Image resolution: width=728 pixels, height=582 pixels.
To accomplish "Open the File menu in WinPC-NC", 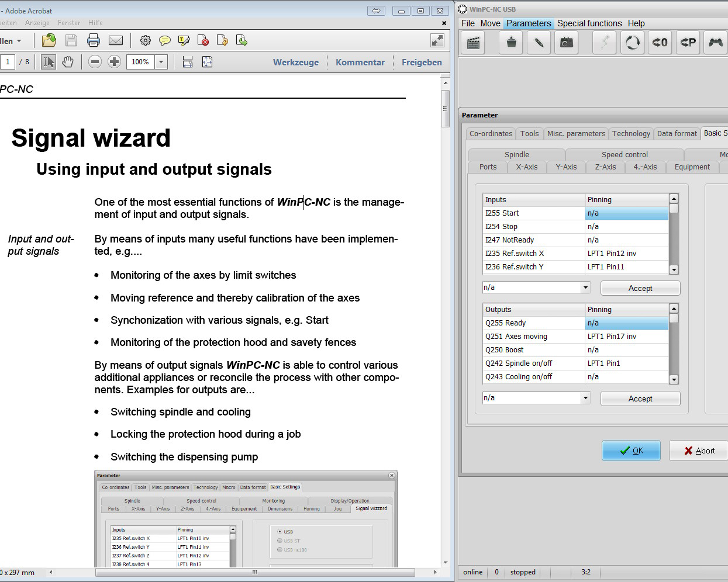I will click(x=468, y=23).
